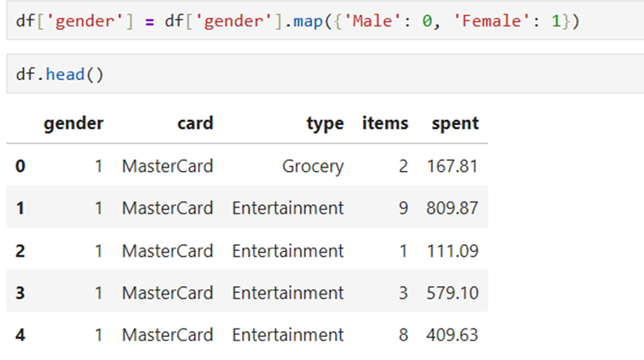Image resolution: width=644 pixels, height=360 pixels.
Task: Click the 579.10 spent value
Action: (x=452, y=293)
